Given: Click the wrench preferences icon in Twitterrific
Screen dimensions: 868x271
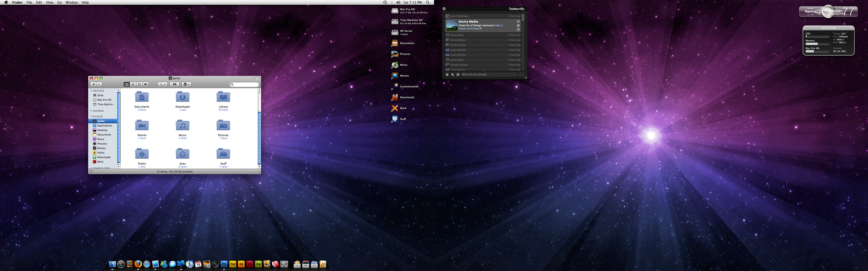Looking at the screenshot, I should [452, 74].
